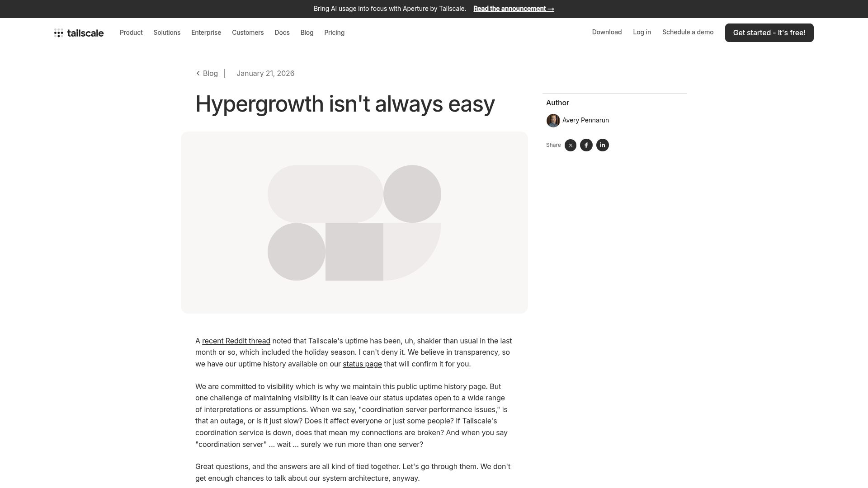Click Avery Pennarun's avatar photo

(553, 121)
